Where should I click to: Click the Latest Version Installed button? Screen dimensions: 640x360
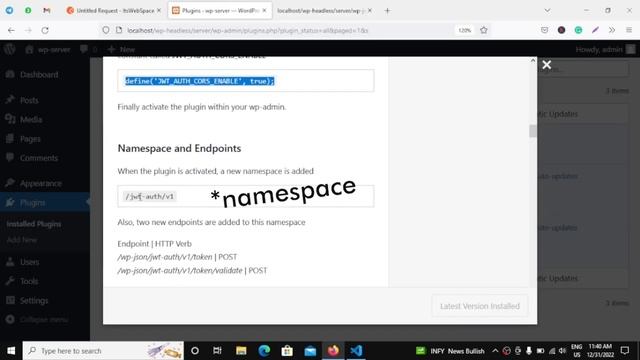pyautogui.click(x=480, y=306)
